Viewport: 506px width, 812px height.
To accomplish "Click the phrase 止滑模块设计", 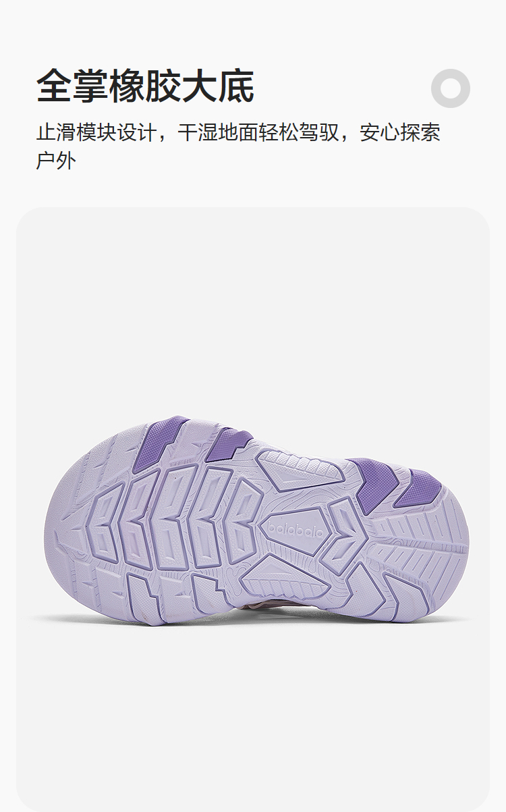I will coord(96,132).
